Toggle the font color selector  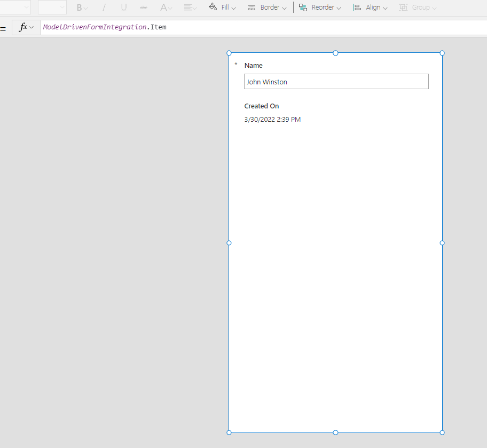coord(164,7)
